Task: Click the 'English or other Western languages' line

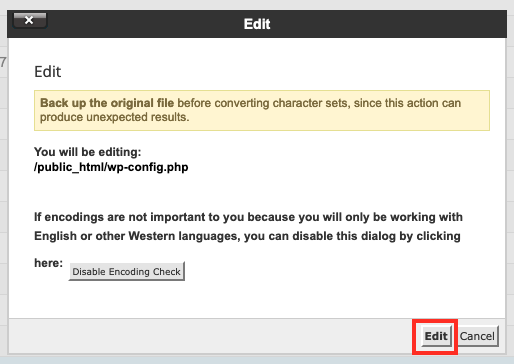Action: point(247,236)
